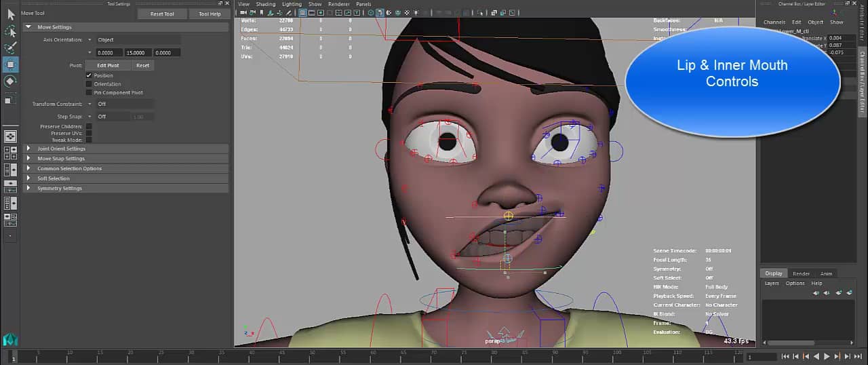The width and height of the screenshot is (868, 365).
Task: Open the Attribute Editor side tab
Action: 863,22
